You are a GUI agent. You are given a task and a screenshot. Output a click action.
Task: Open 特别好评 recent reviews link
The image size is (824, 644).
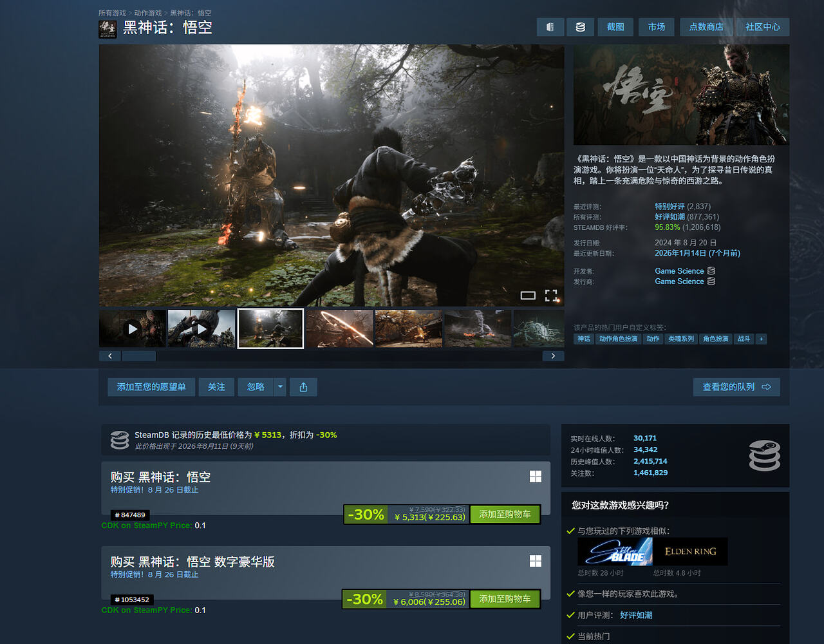pyautogui.click(x=669, y=207)
